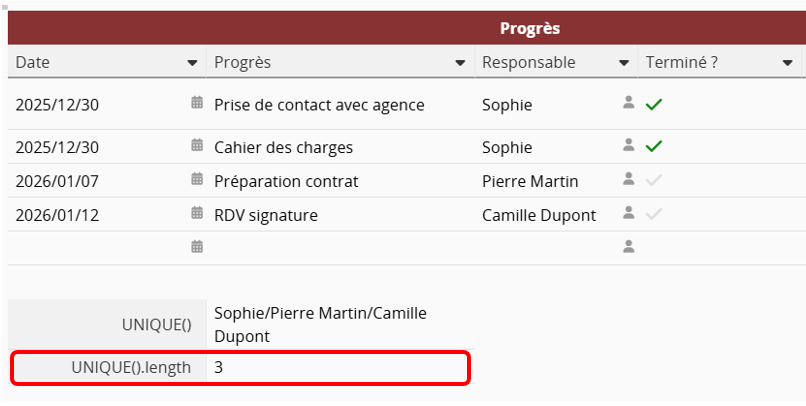Open calendar picker for Prise de contact row

click(197, 103)
